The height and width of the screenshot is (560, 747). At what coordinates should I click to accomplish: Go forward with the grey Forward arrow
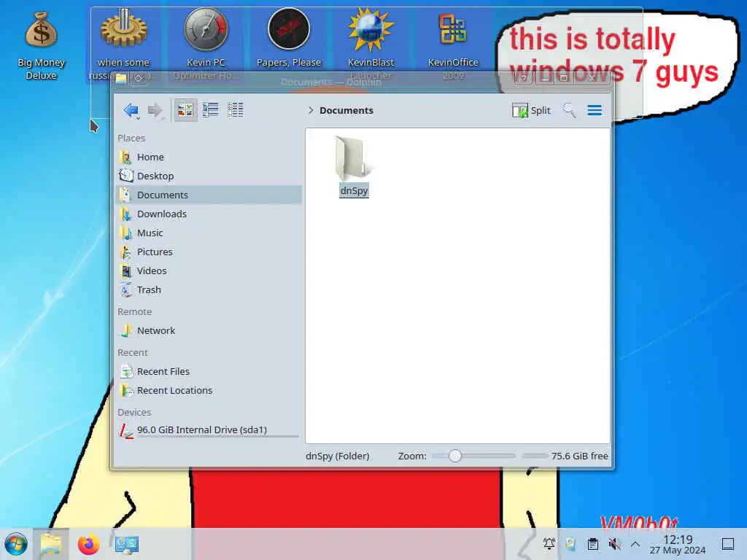(155, 111)
